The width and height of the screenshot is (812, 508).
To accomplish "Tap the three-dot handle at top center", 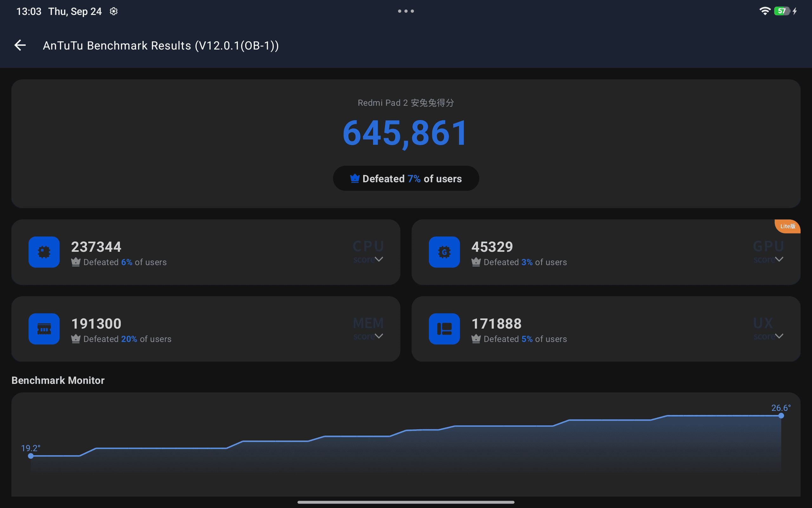I will point(406,11).
